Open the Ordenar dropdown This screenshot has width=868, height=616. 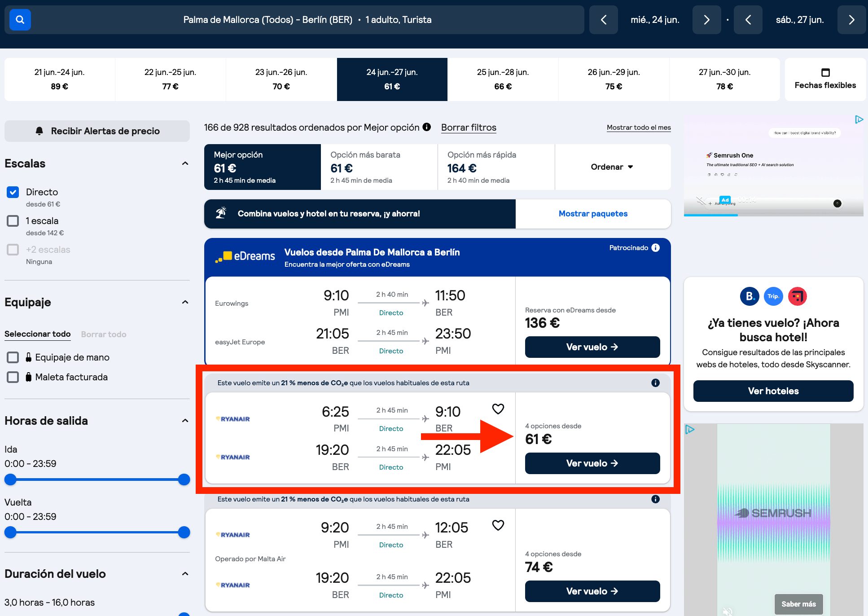coord(613,167)
